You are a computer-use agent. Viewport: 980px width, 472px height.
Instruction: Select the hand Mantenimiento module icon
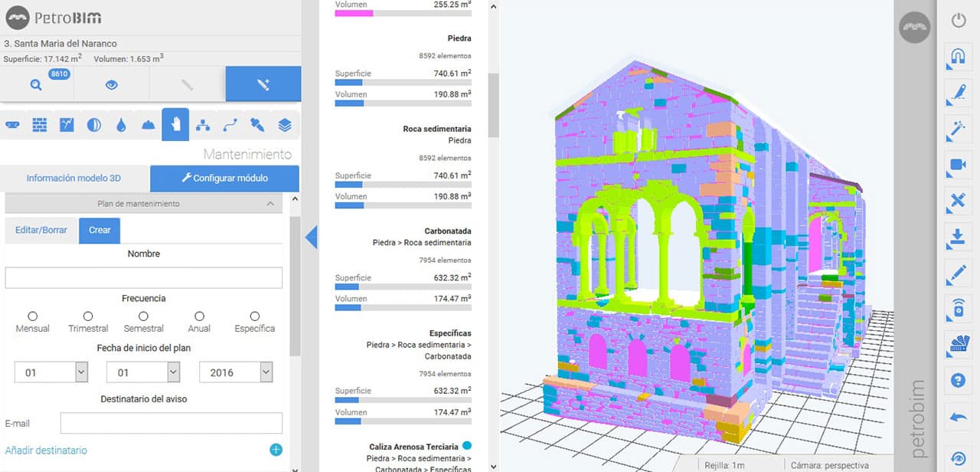point(175,124)
